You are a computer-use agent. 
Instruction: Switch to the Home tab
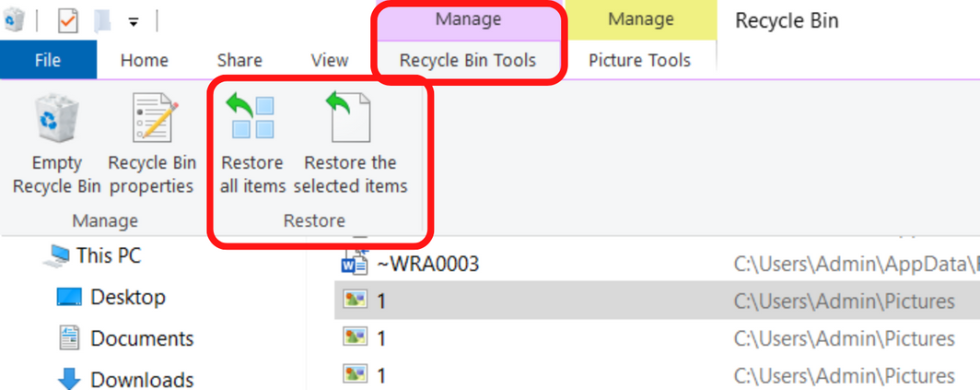pyautogui.click(x=145, y=60)
